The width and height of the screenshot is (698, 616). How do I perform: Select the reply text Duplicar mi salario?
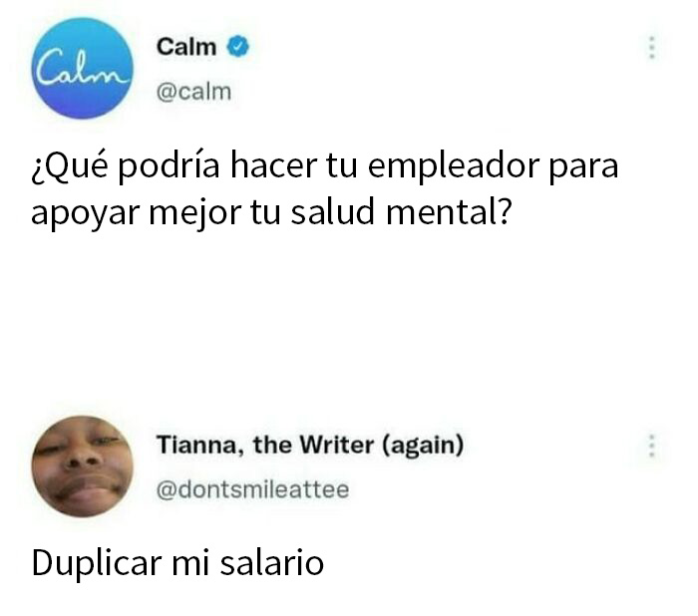tap(177, 562)
